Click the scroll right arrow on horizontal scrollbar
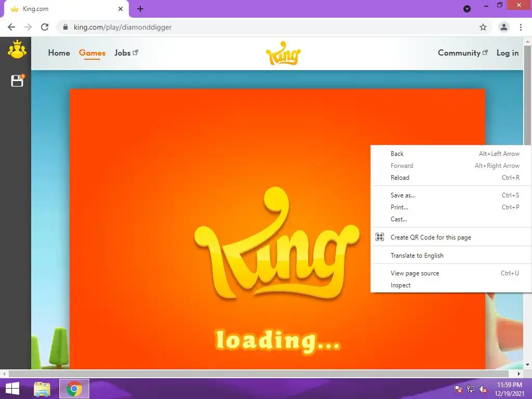The image size is (532, 399). click(519, 374)
